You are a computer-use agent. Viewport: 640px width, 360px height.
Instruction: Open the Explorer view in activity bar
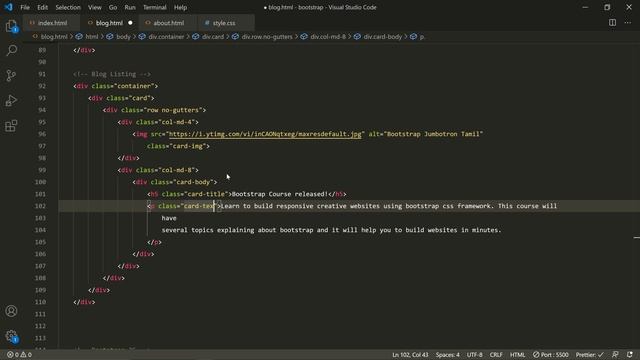click(x=11, y=26)
